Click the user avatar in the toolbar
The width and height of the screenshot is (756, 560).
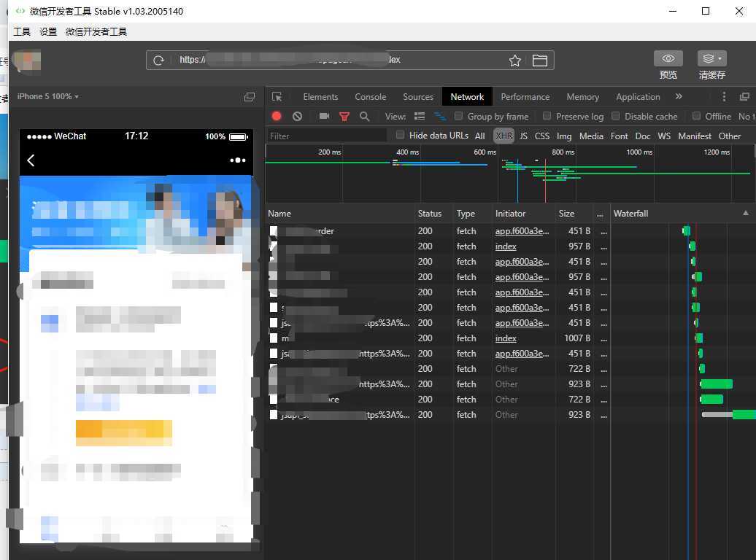tap(28, 61)
